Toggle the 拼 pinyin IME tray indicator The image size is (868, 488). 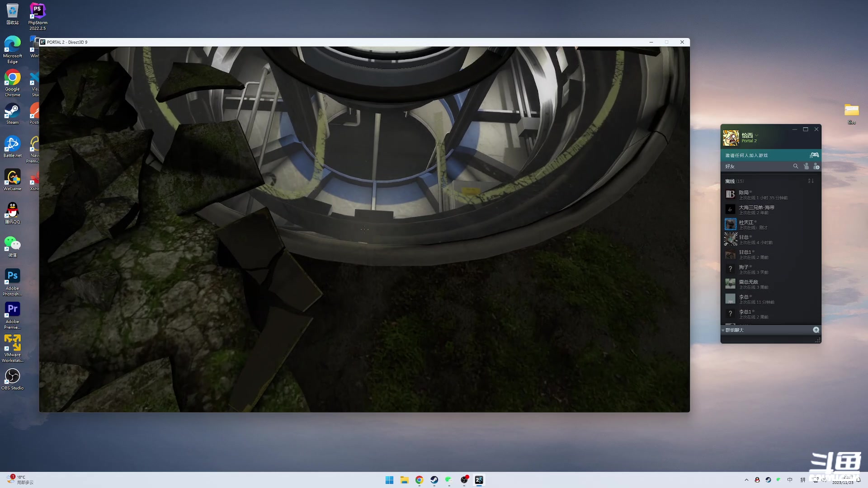802,480
